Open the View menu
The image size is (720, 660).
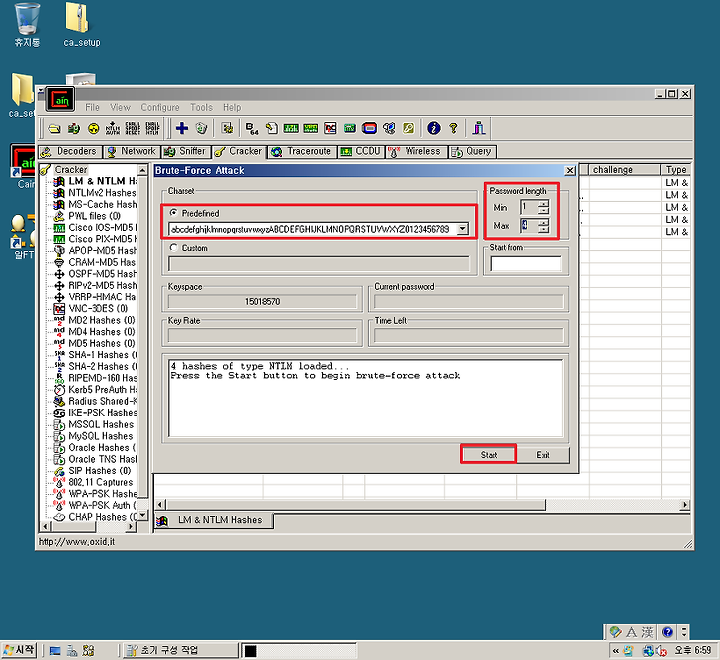pyautogui.click(x=120, y=107)
